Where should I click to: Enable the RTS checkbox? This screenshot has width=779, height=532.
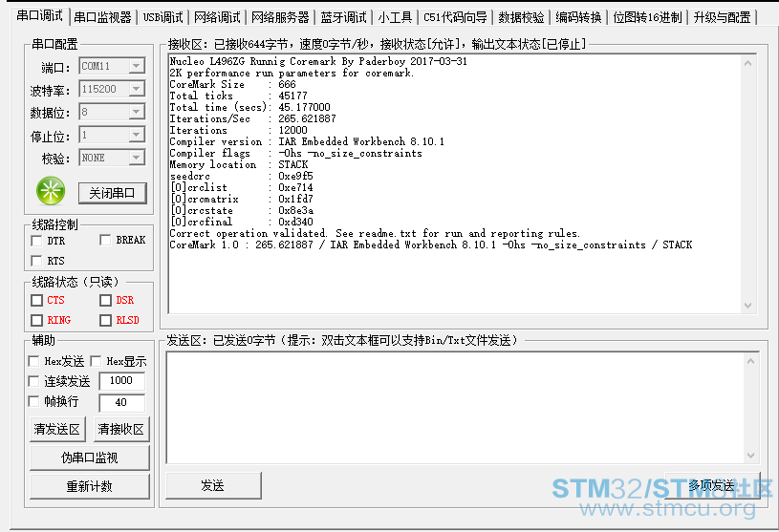pyautogui.click(x=36, y=261)
